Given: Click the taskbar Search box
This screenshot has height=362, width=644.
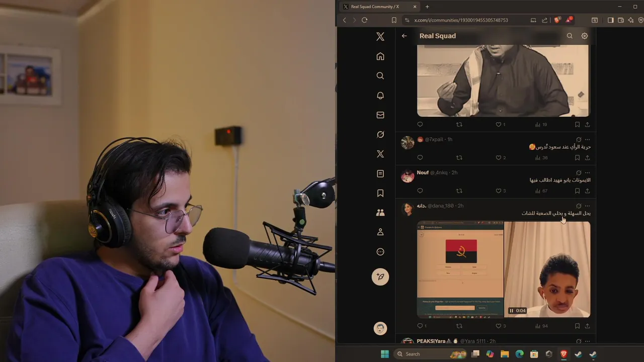Looking at the screenshot, I should coord(431,354).
